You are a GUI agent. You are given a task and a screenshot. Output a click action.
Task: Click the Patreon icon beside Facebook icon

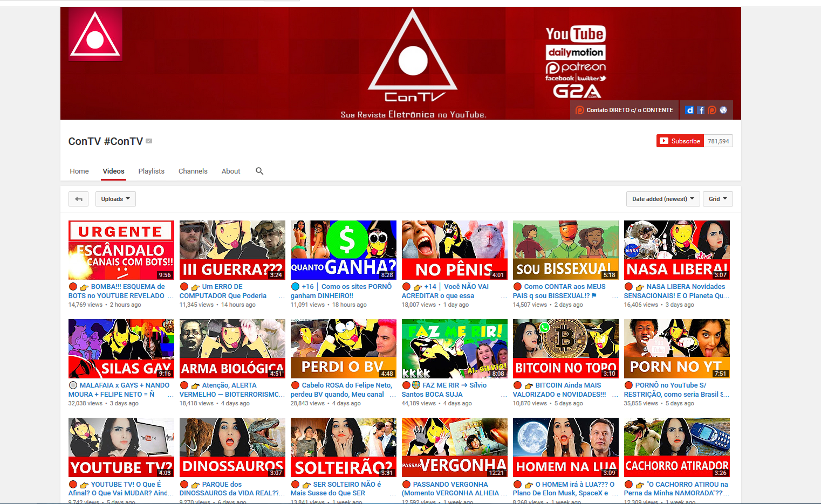tap(712, 110)
